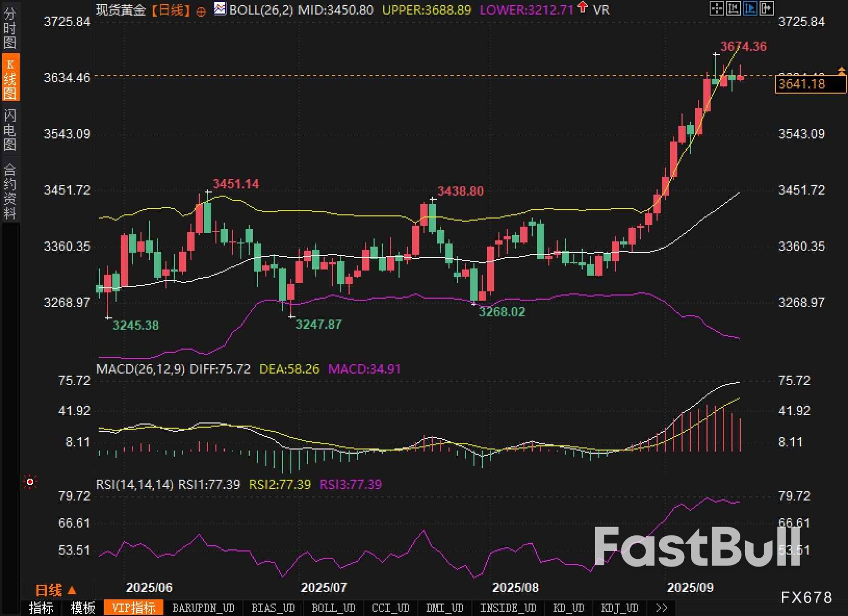
Task: Expand more indicators with >> button
Action: pos(661,608)
